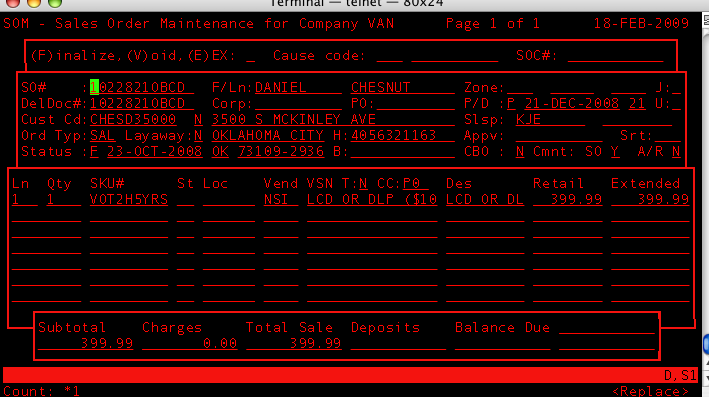This screenshot has height=397, width=709.
Task: Click the J: field
Action: (x=676, y=87)
